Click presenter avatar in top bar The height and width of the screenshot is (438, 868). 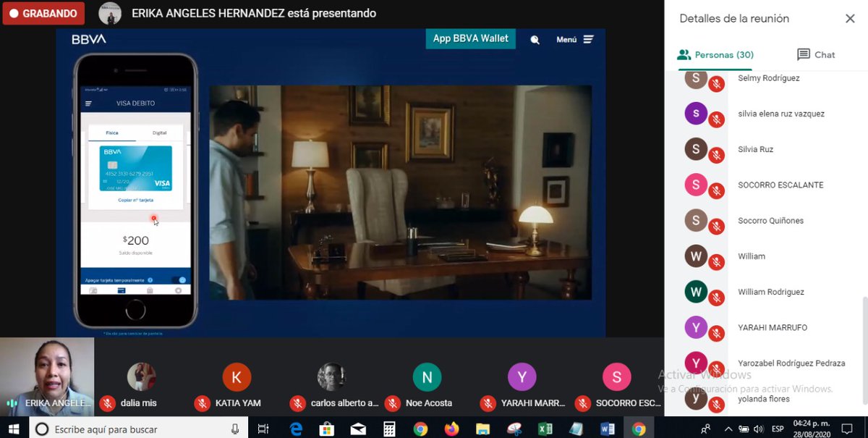point(109,13)
